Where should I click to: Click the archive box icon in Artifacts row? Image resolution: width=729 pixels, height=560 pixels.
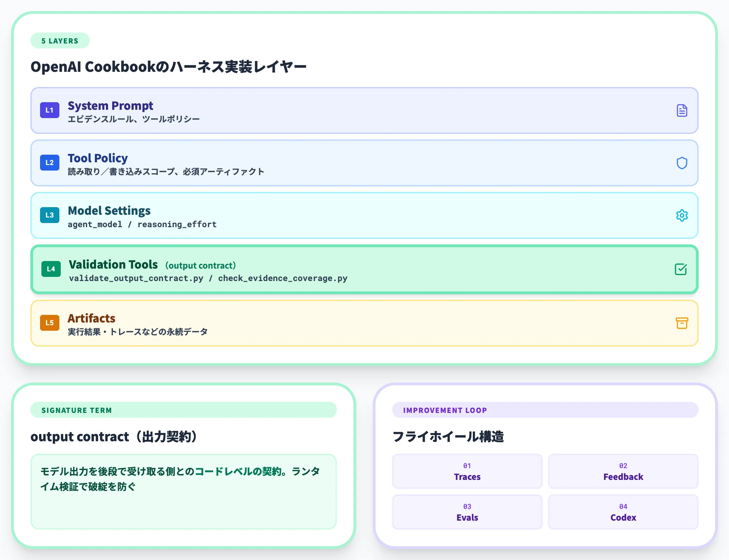click(682, 323)
